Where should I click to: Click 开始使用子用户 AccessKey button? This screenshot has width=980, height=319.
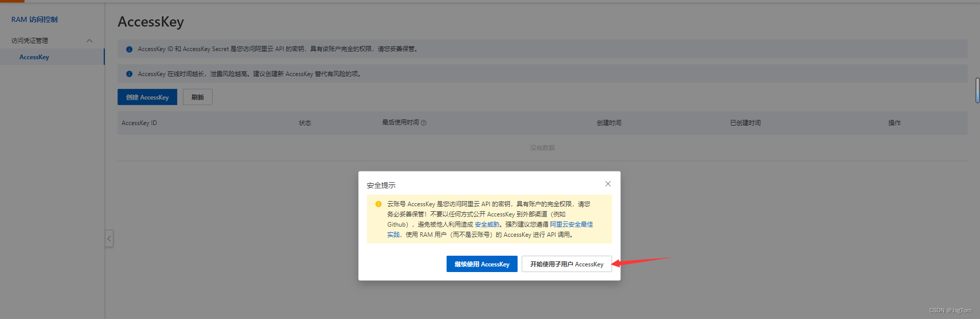(x=567, y=264)
